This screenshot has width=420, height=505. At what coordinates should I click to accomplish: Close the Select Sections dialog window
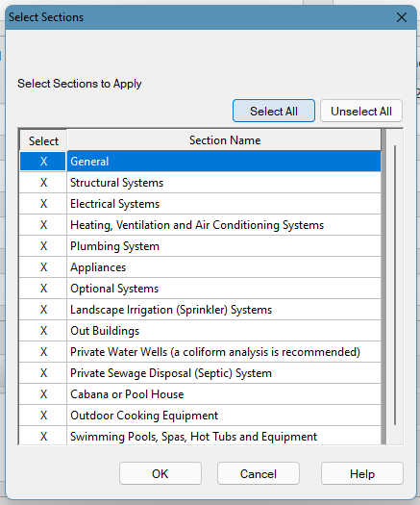[402, 17]
